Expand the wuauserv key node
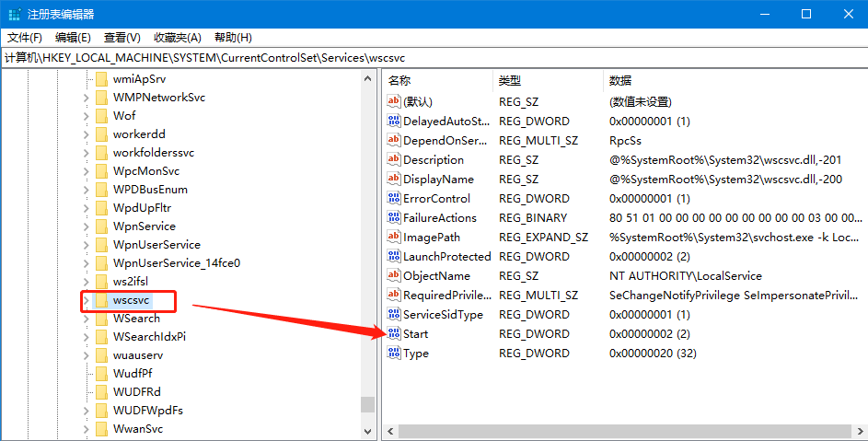This screenshot has width=868, height=441. (x=87, y=355)
